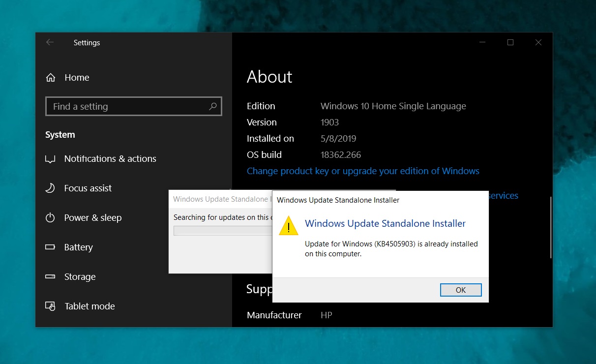
Task: Select the Tablet mode label
Action: [x=89, y=306]
